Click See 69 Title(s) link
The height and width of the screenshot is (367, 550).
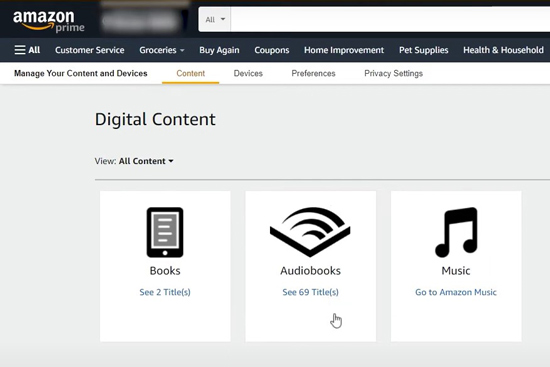[310, 292]
